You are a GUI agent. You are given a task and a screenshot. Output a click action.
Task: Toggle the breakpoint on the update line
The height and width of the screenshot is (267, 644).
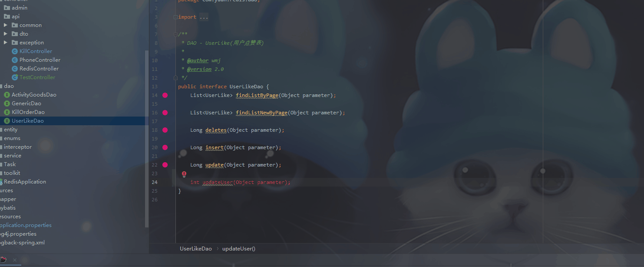pyautogui.click(x=165, y=165)
